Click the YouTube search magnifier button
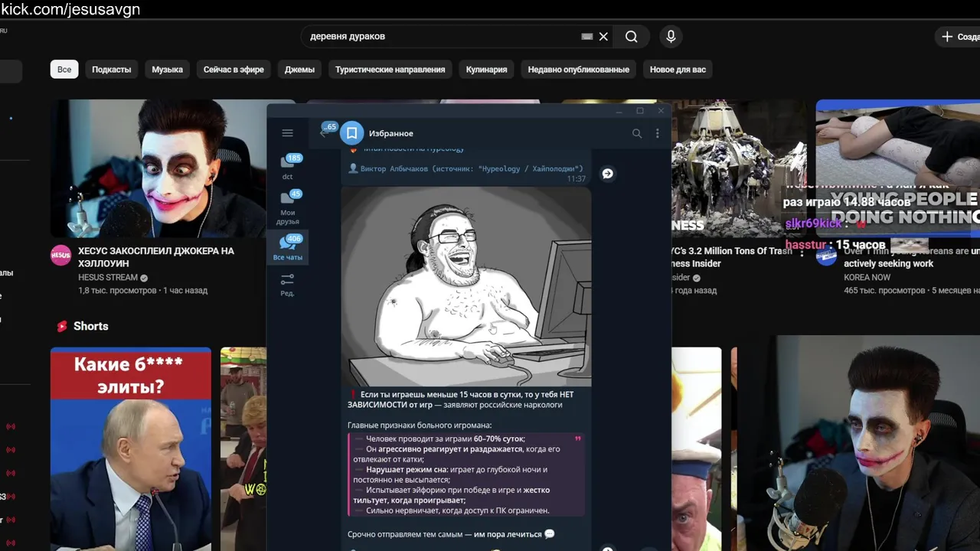This screenshot has width=980, height=551. tap(631, 36)
